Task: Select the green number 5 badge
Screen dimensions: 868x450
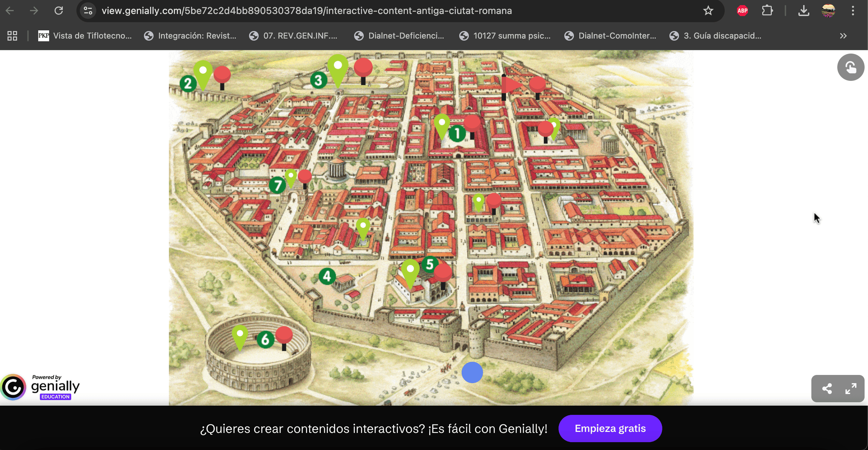Action: point(430,264)
